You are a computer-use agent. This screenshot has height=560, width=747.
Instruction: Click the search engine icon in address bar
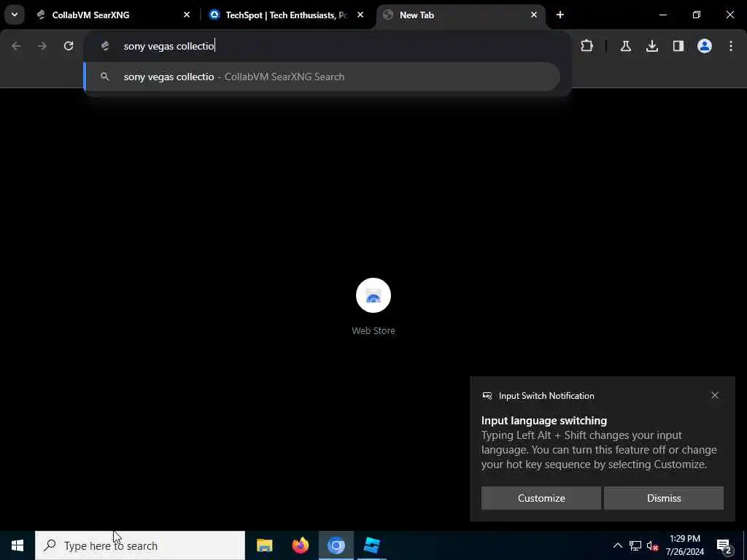point(105,46)
